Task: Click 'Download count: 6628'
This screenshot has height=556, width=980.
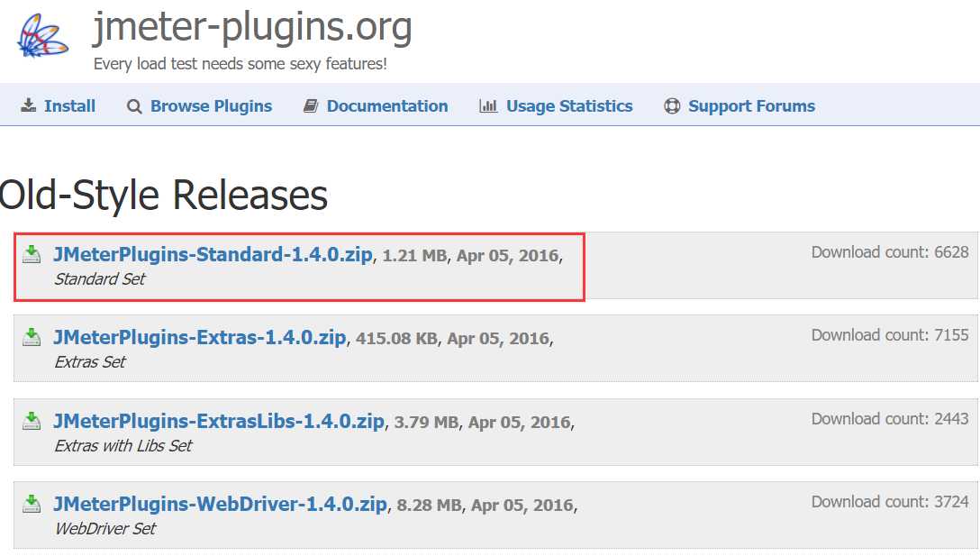Action: pos(890,252)
